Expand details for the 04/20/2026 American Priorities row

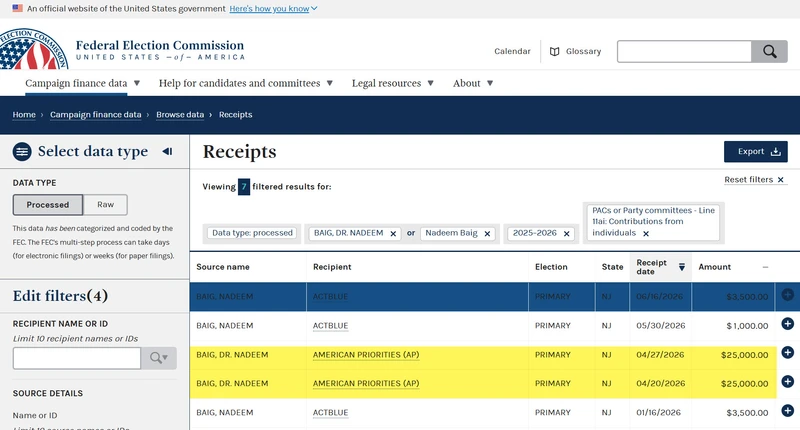(x=787, y=382)
